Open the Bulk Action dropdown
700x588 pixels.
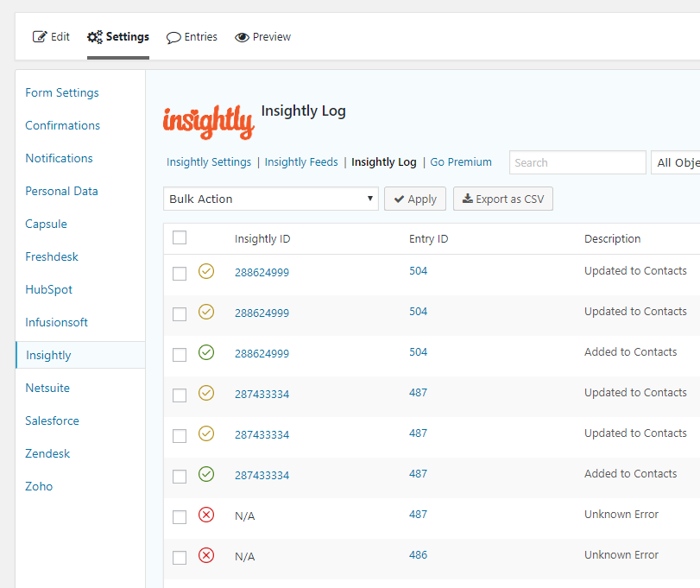tap(271, 199)
